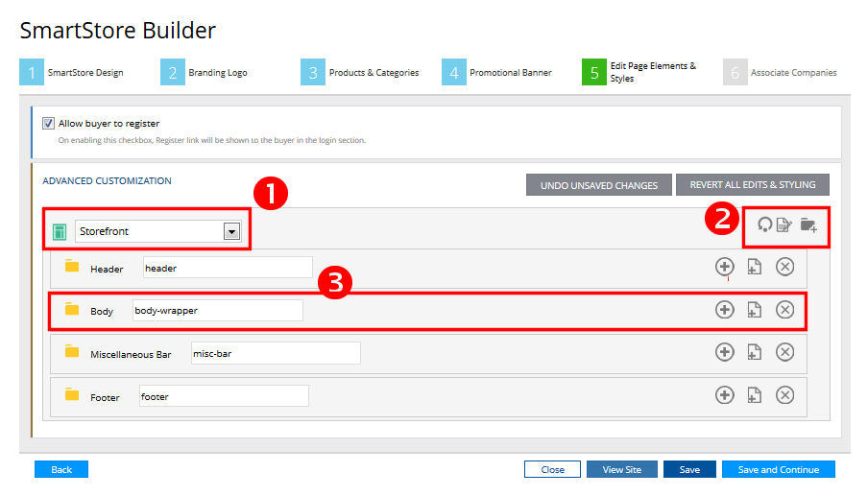Viewport: 868px width, 496px height.
Task: Remove the Body row with X icon
Action: pyautogui.click(x=785, y=310)
